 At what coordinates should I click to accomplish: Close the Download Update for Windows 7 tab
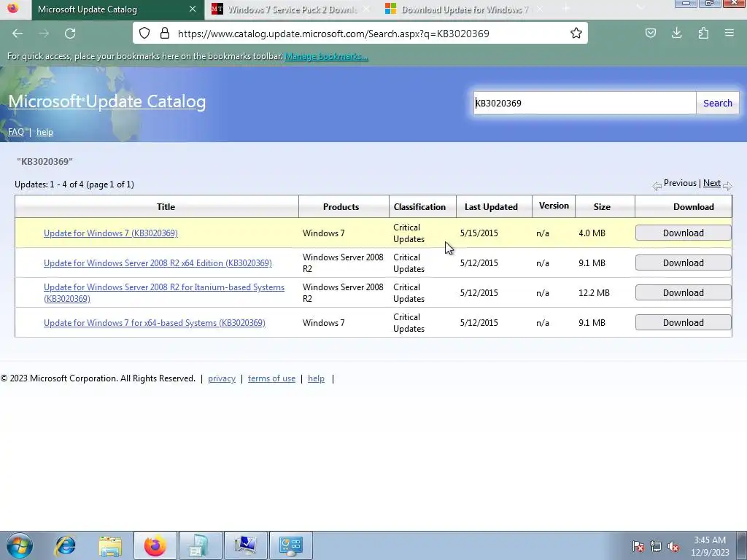click(x=539, y=9)
